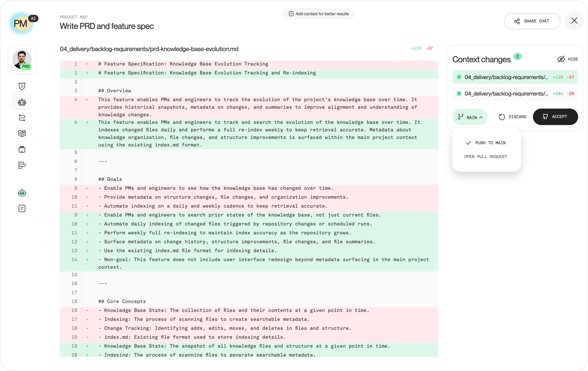The width and height of the screenshot is (588, 371).
Task: Open the green robot icon in lower sidebar
Action: 22,193
